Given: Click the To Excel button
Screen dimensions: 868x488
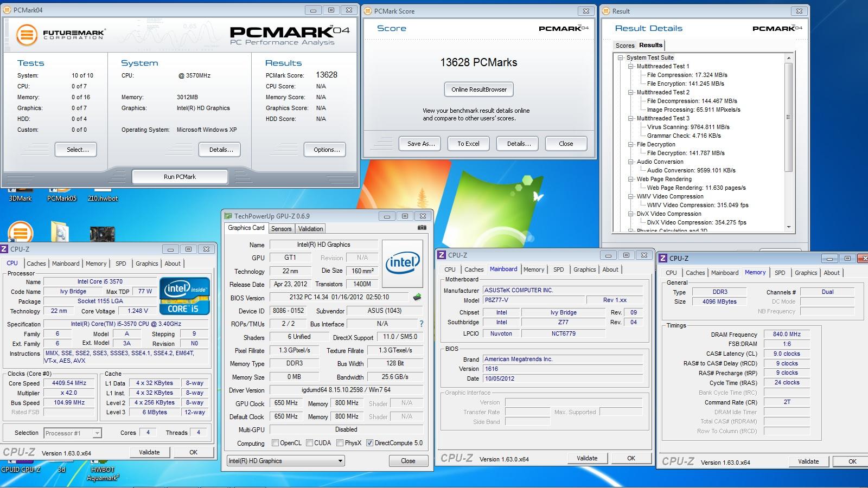Looking at the screenshot, I should (468, 144).
